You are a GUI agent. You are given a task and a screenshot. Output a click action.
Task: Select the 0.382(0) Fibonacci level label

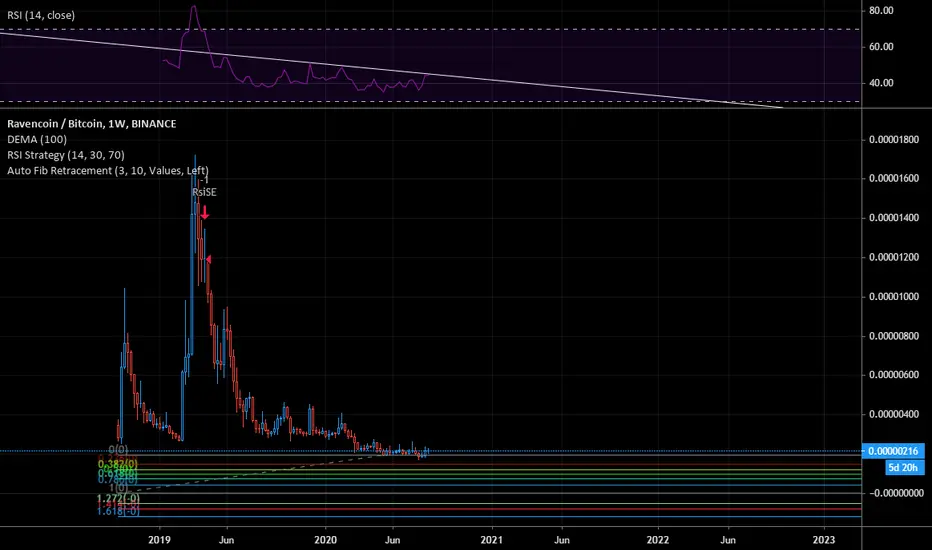(x=118, y=463)
